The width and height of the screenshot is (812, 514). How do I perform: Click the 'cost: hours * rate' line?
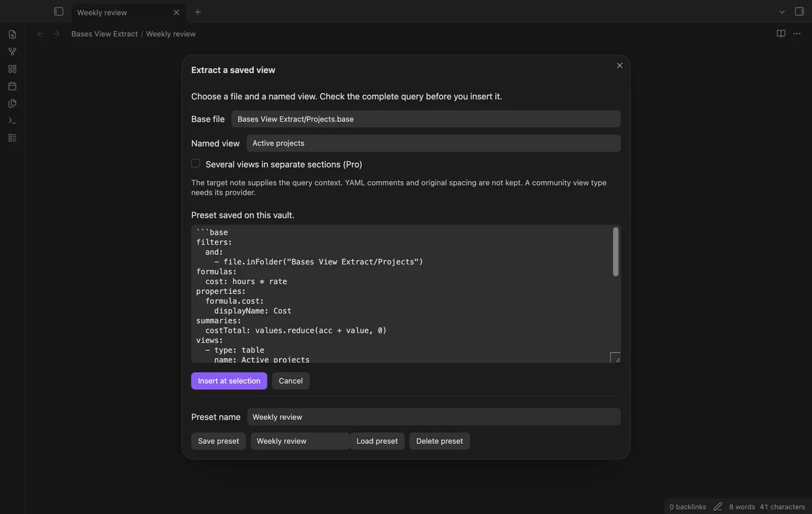pyautogui.click(x=246, y=281)
